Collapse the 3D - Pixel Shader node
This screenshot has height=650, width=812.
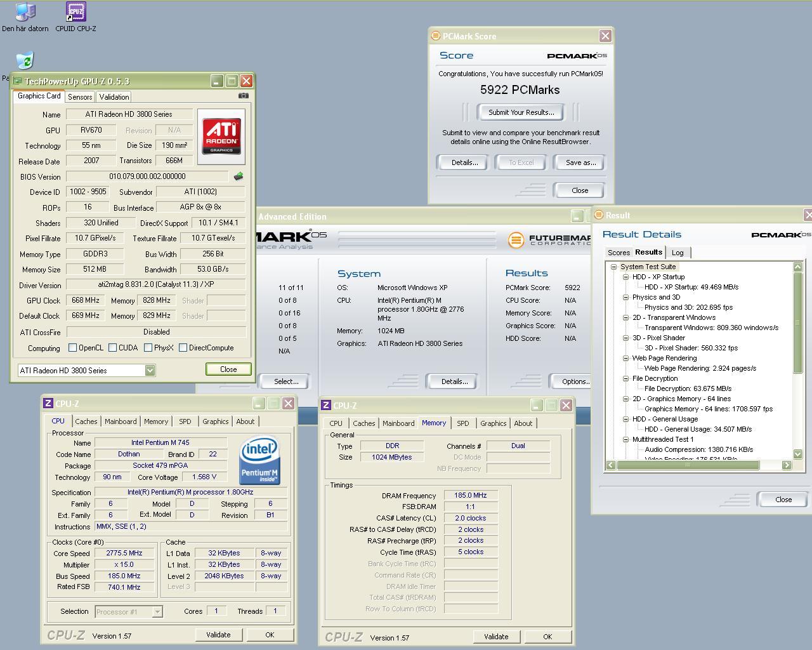[x=625, y=338]
